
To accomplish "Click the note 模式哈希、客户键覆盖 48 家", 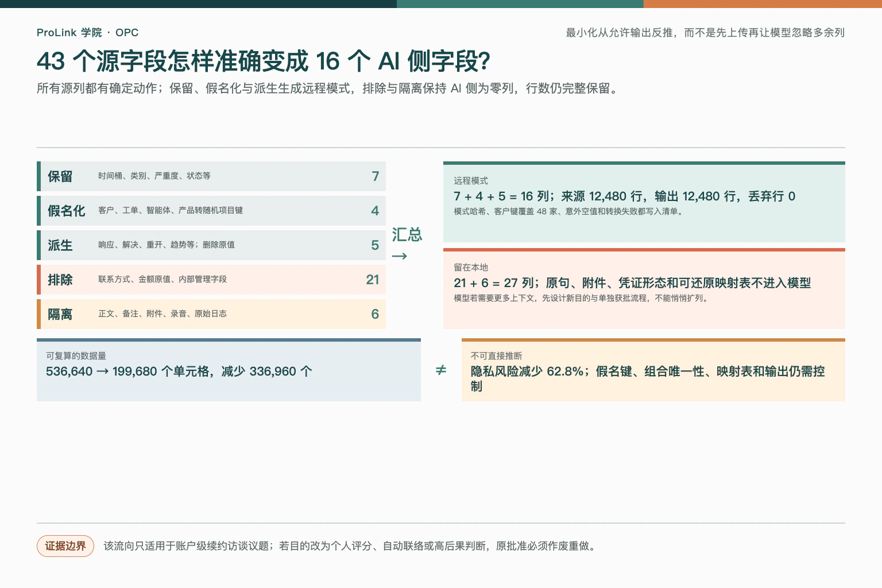I will coord(568,211).
